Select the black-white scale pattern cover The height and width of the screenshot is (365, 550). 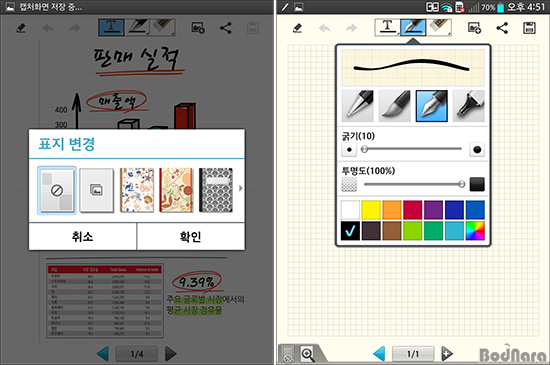(x=216, y=190)
